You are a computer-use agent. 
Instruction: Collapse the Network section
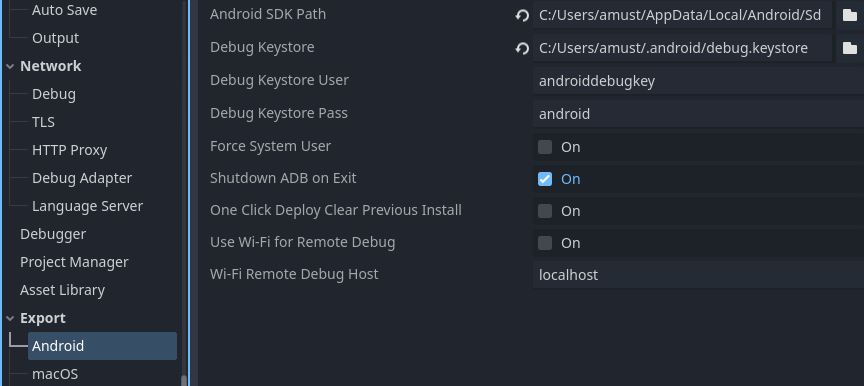tap(10, 67)
